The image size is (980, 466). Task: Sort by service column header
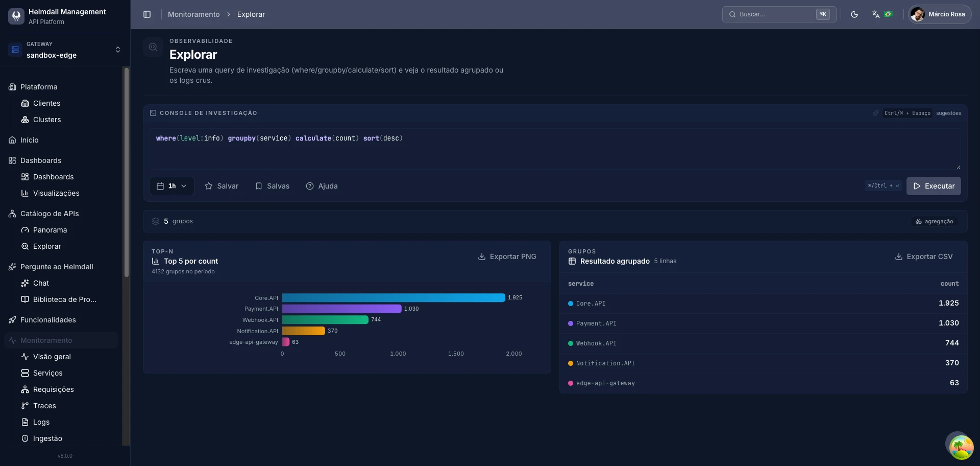pyautogui.click(x=581, y=284)
